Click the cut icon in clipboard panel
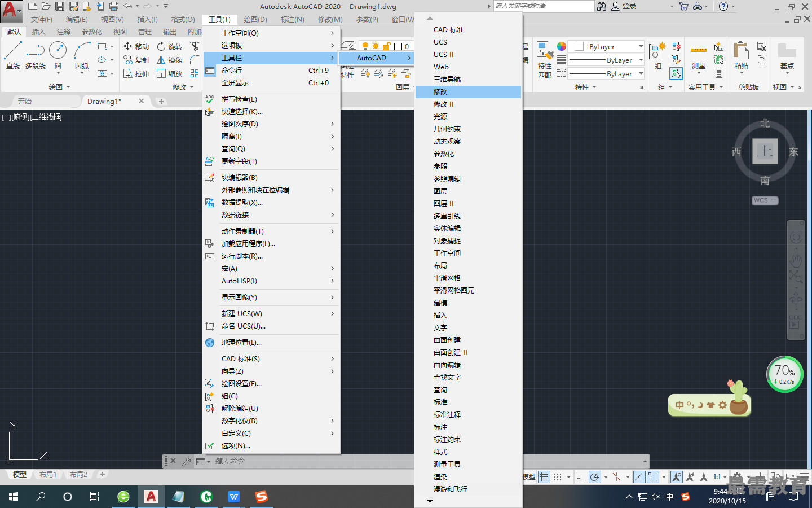This screenshot has width=812, height=508. coord(762,46)
